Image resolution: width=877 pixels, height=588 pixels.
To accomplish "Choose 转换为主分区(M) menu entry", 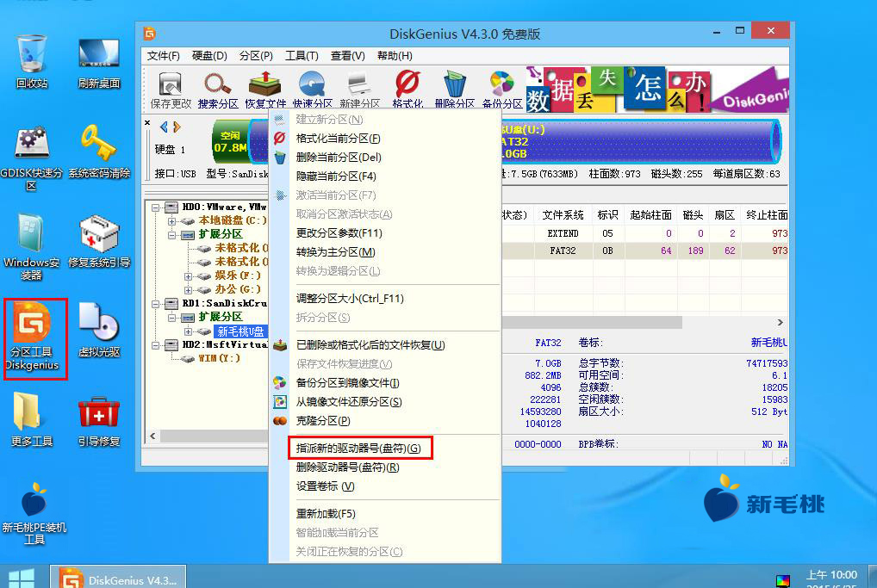I will [385, 252].
